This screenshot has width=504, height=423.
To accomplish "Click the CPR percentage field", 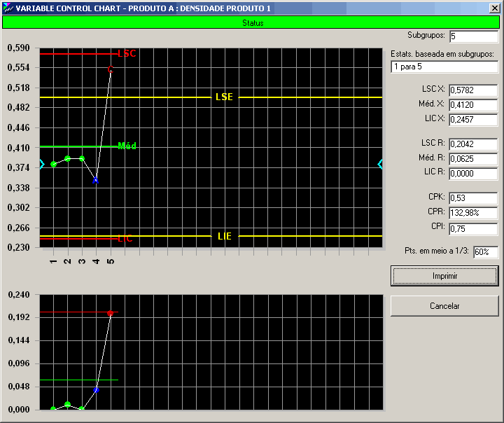I will (472, 213).
